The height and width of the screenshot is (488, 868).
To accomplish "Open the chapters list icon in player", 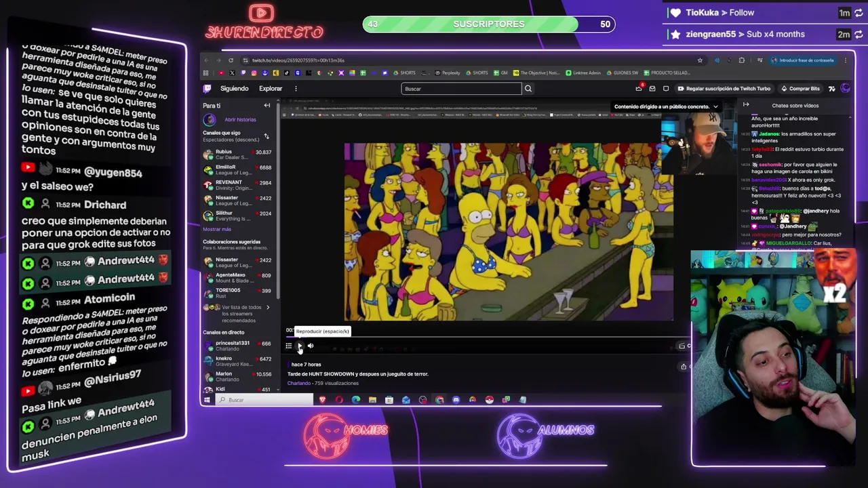I will pos(289,346).
